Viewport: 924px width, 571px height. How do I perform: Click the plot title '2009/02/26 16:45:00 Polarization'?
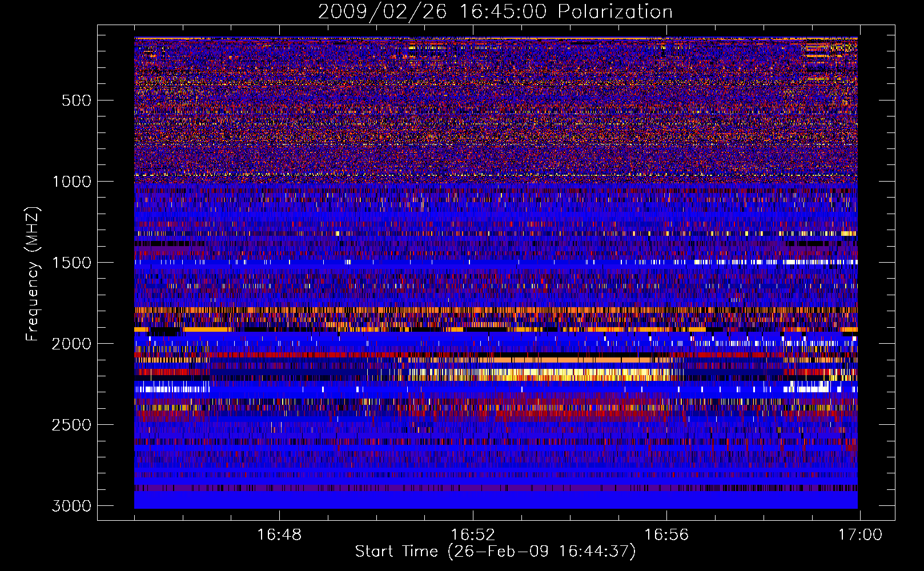[495, 11]
